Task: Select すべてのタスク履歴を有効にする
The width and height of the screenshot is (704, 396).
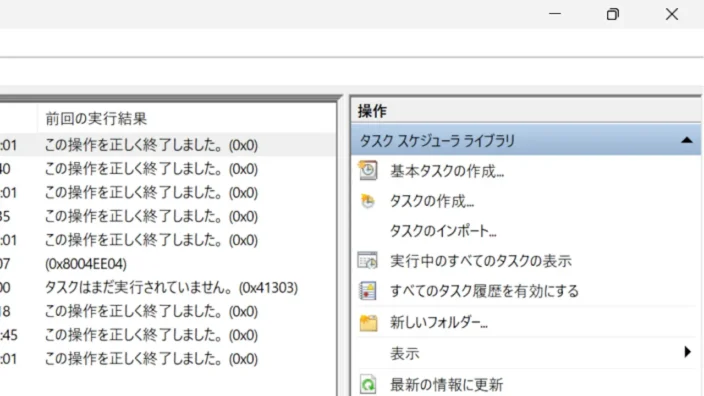Action: coord(484,291)
